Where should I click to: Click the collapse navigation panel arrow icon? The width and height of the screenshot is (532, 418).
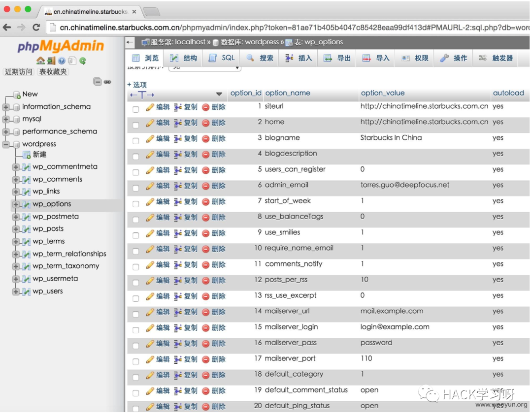point(130,42)
